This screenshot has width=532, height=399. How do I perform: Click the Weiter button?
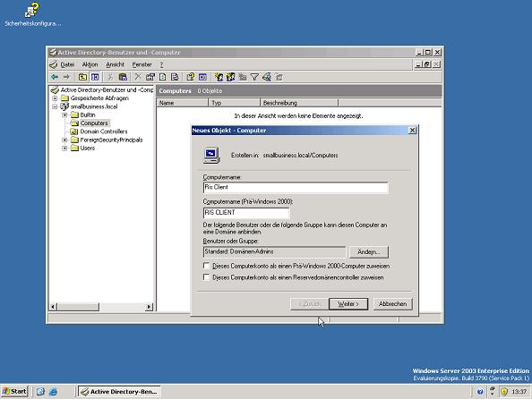click(x=348, y=304)
